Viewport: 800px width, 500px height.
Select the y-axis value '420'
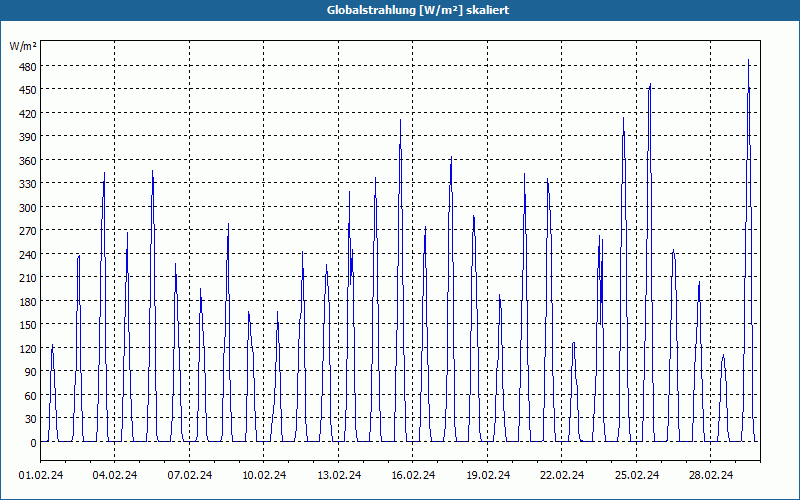click(x=27, y=113)
